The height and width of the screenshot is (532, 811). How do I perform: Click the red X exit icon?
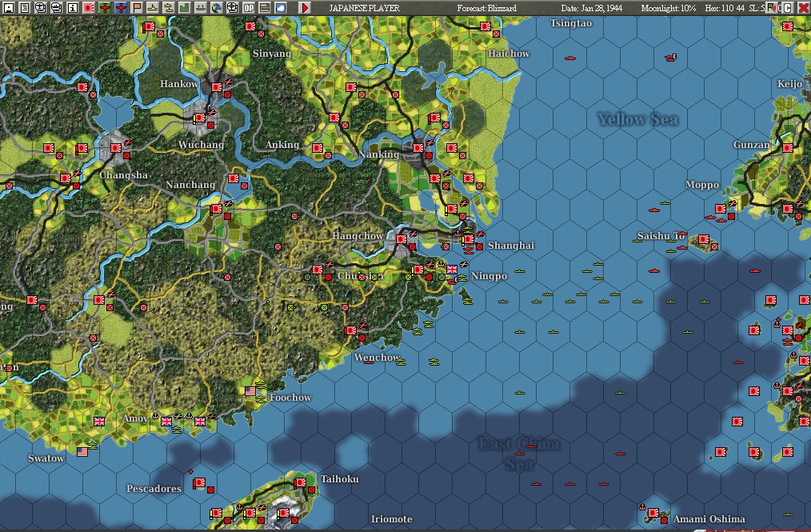pos(803,8)
